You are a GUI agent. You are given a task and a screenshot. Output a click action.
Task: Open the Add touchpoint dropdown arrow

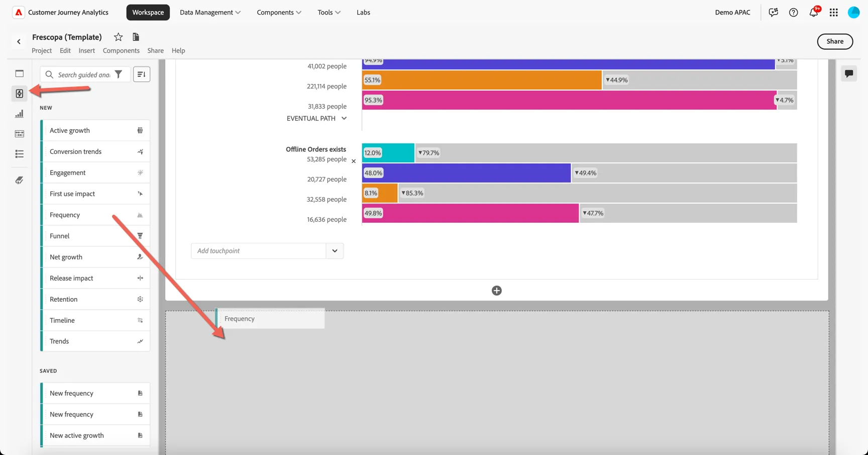click(335, 251)
